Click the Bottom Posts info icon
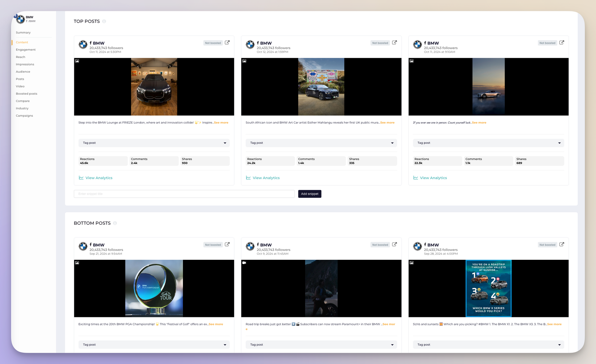Screen dimensions: 596x364 click(115, 223)
